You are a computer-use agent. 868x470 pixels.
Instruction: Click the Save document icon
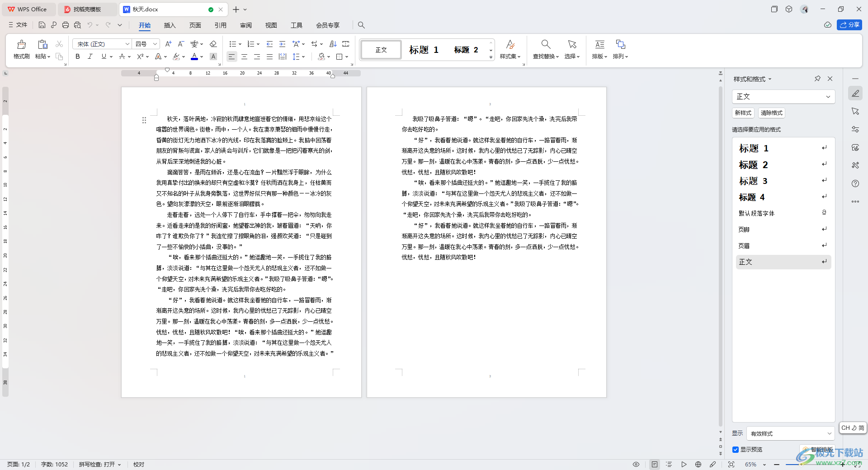click(x=42, y=25)
